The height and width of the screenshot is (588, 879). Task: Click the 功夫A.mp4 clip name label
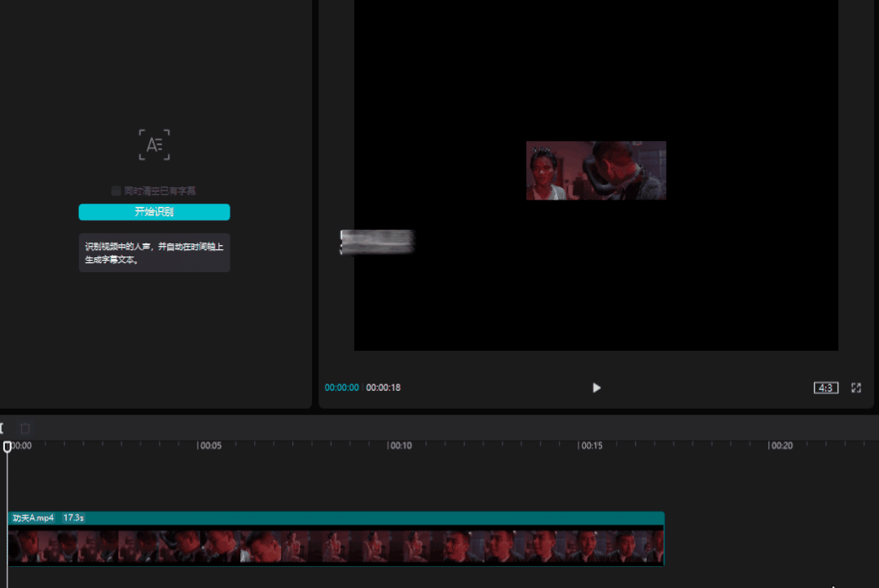tap(33, 518)
